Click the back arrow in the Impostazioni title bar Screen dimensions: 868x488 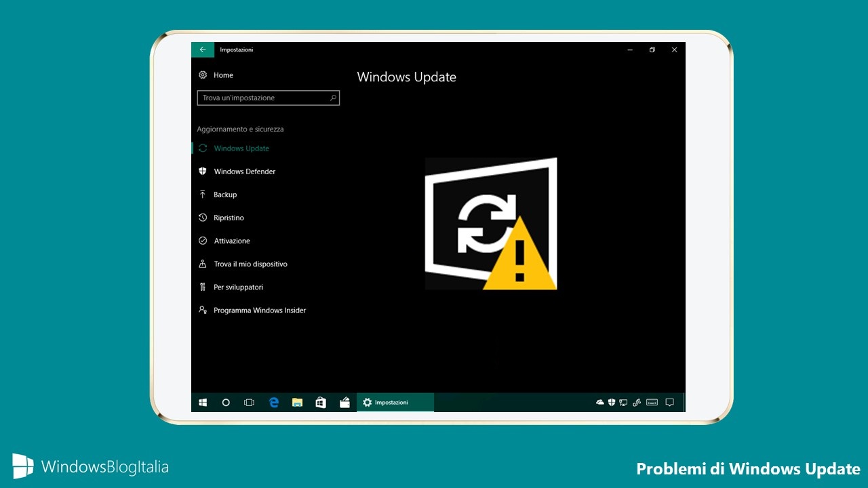click(202, 49)
